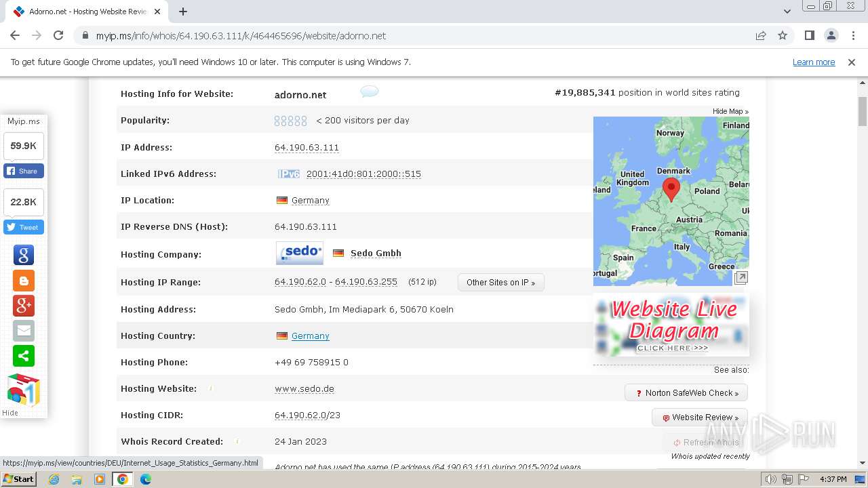Click range start 64.190.62.0
The height and width of the screenshot is (488, 868).
(x=300, y=282)
